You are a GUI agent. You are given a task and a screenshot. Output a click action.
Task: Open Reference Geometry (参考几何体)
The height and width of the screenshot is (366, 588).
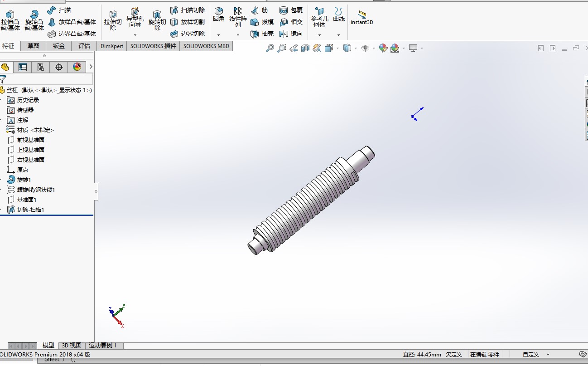[319, 17]
